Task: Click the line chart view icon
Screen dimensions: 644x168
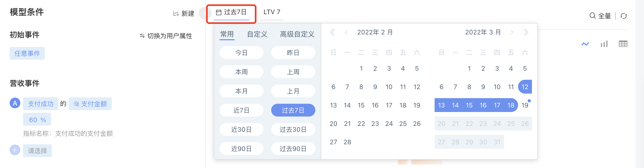Action: pyautogui.click(x=585, y=44)
